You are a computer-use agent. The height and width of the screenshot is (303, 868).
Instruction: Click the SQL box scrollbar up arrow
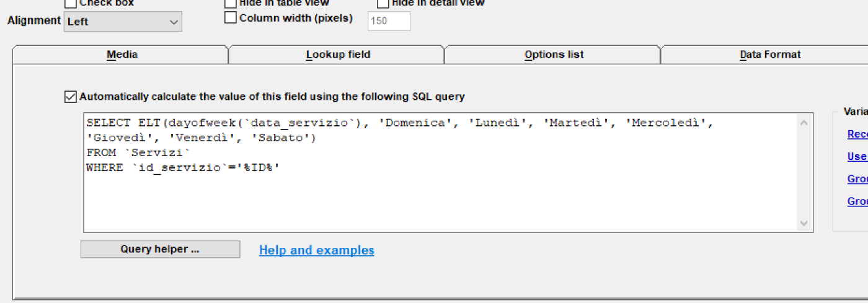point(804,123)
